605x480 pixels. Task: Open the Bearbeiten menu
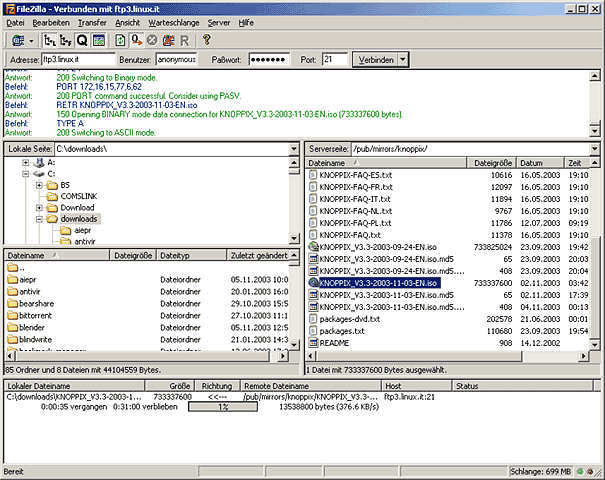coord(51,23)
